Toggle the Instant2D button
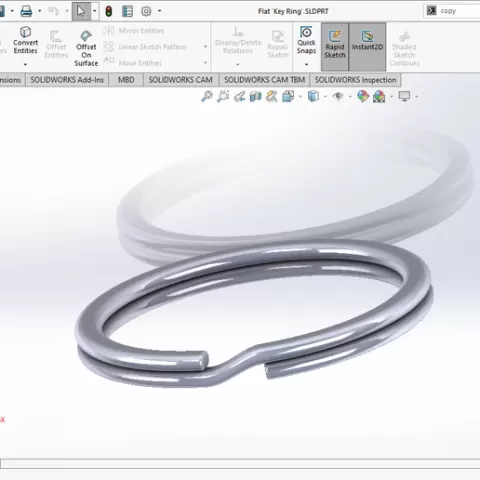Image resolution: width=480 pixels, height=480 pixels. tap(367, 47)
